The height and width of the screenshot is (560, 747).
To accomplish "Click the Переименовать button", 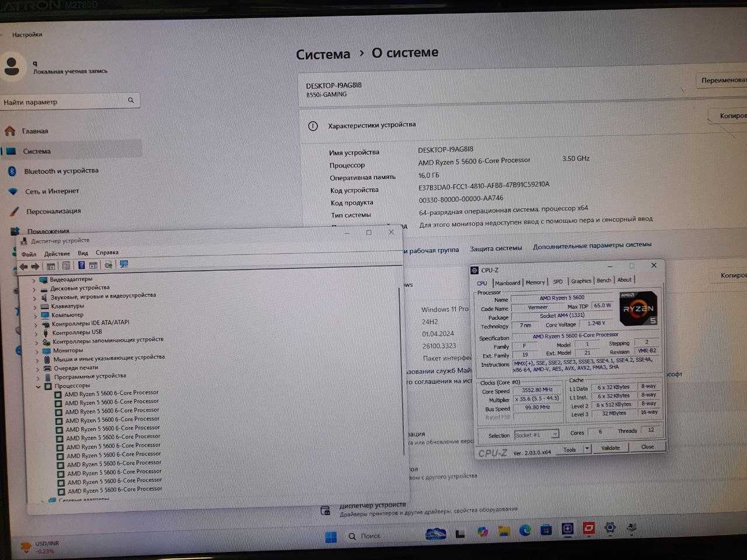I will pyautogui.click(x=722, y=80).
